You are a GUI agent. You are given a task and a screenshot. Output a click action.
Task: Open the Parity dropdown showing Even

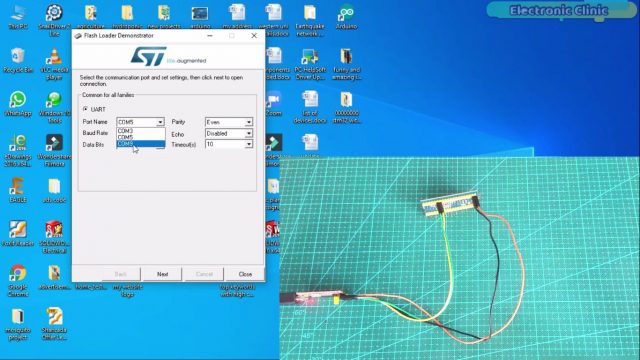pyautogui.click(x=229, y=122)
